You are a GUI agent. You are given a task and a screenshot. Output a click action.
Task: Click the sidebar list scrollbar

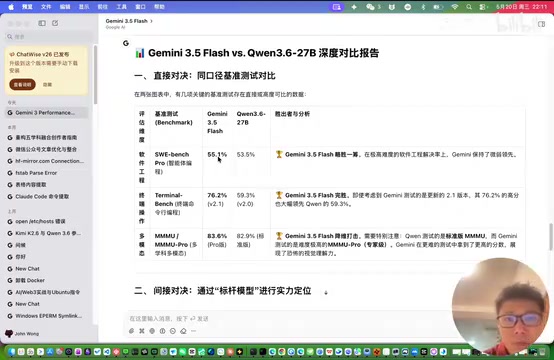95,75
